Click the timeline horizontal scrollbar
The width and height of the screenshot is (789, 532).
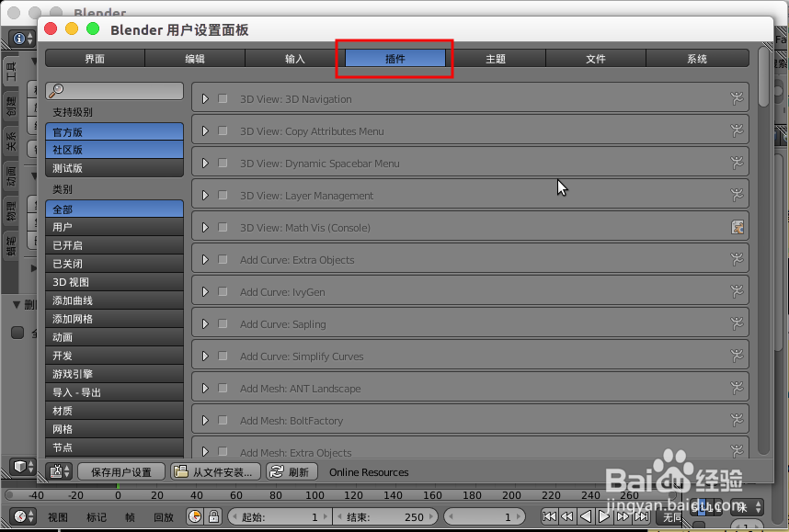(342, 495)
